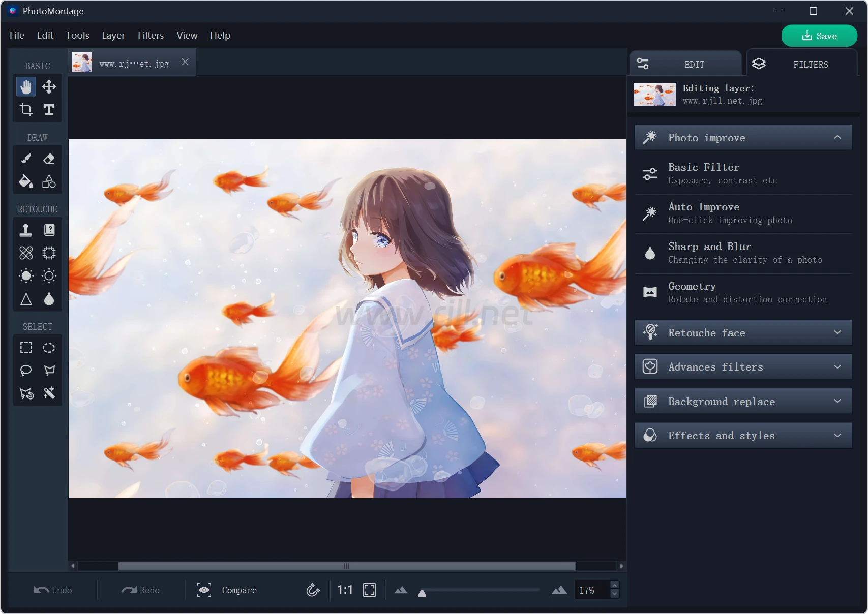Select the Text tool
This screenshot has height=614, width=868.
pos(49,110)
